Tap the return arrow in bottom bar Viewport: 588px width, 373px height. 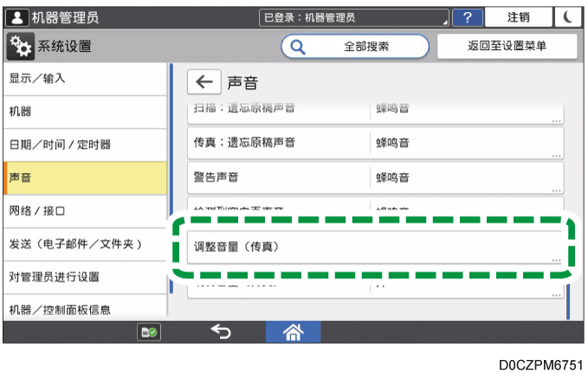click(222, 330)
